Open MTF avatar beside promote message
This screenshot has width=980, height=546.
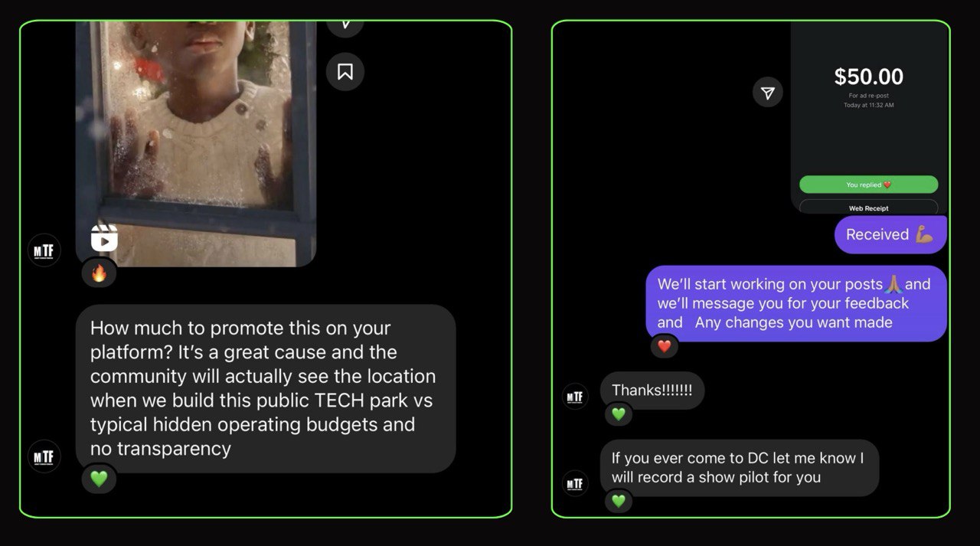44,456
